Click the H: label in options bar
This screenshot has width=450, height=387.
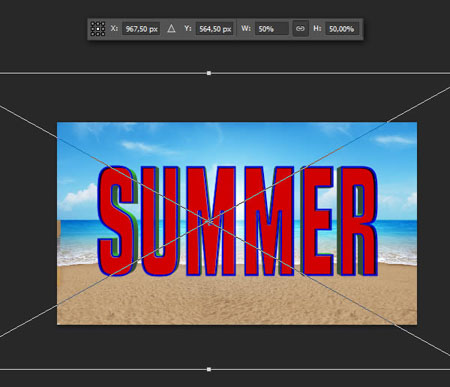(317, 29)
